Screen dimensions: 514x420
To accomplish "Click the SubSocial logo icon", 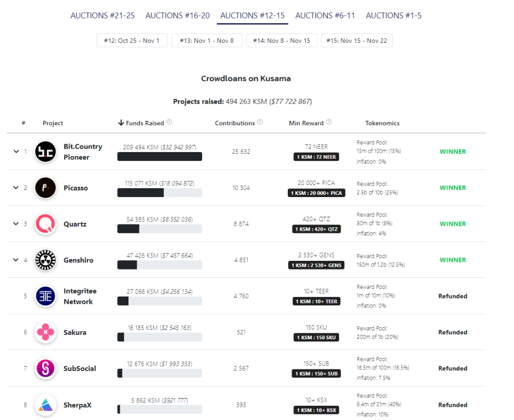I will 45,368.
